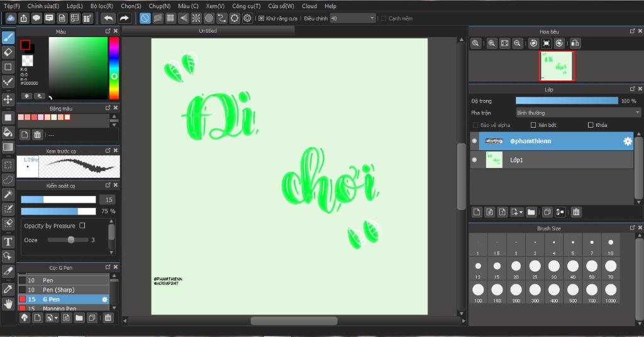
Task: Flip canvas view in navigator
Action: click(x=575, y=43)
